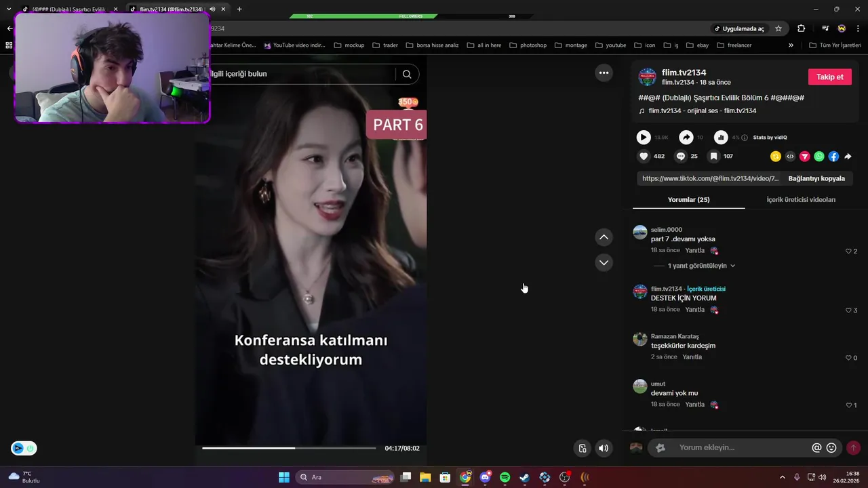Post comment with red arrow button

point(854,447)
